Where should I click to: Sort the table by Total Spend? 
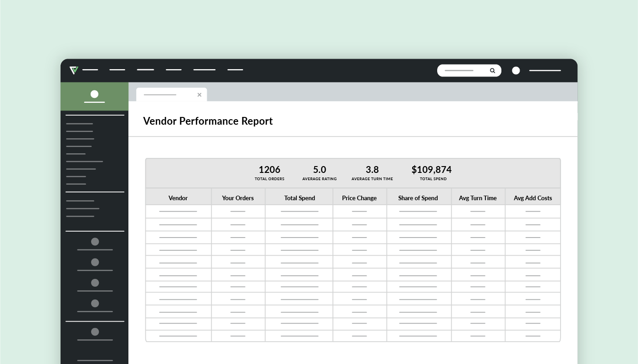299,198
